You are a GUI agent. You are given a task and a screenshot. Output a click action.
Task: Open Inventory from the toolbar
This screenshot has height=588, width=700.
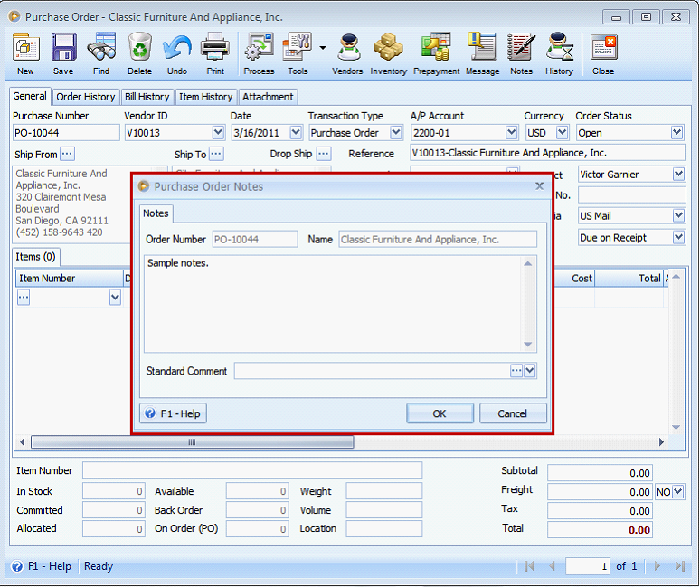388,53
